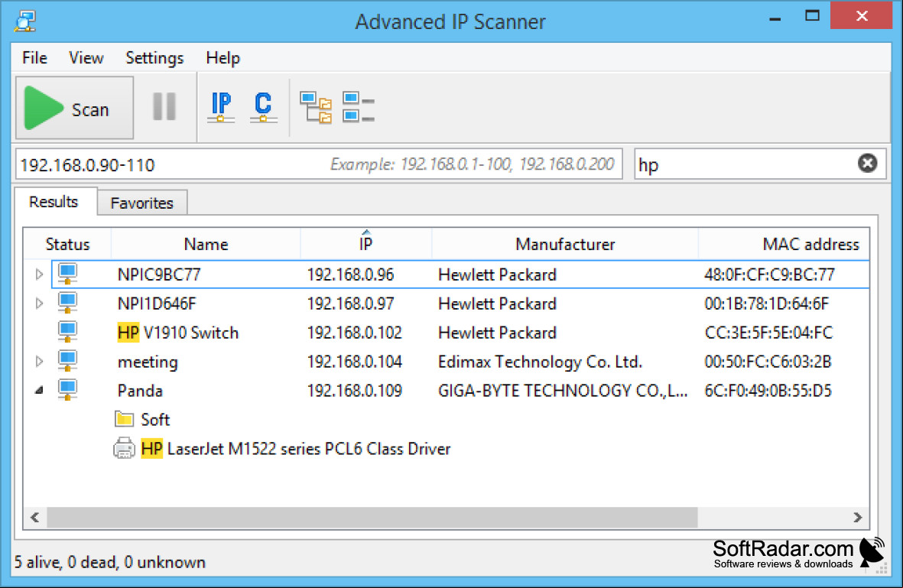This screenshot has height=588, width=903.
Task: Click MAC address 00:1B:78:1D:64:6F
Action: coord(766,304)
